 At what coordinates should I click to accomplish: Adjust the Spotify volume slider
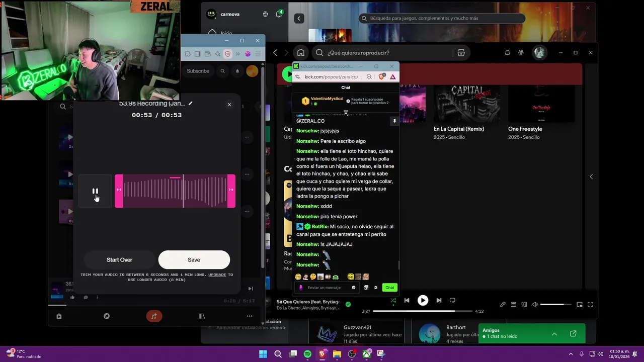(x=555, y=304)
